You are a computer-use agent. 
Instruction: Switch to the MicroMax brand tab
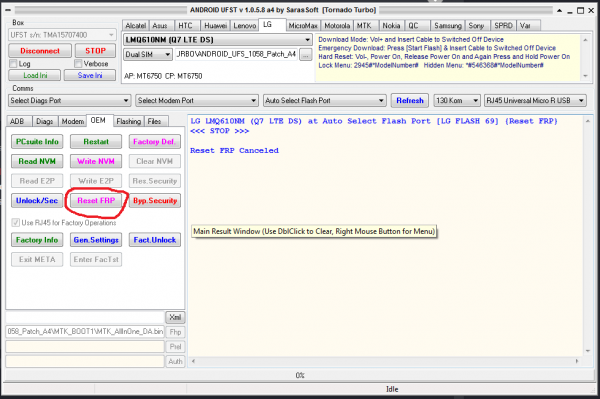(303, 26)
